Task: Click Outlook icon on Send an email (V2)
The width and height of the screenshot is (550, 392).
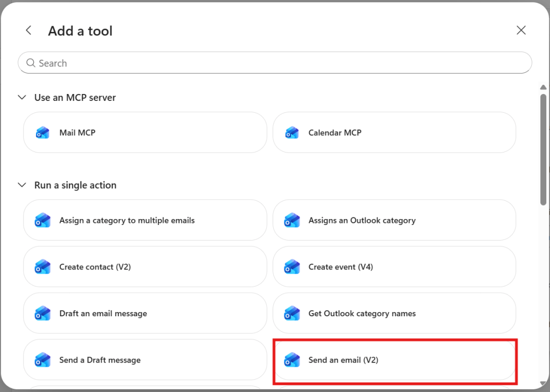Action: (292, 360)
